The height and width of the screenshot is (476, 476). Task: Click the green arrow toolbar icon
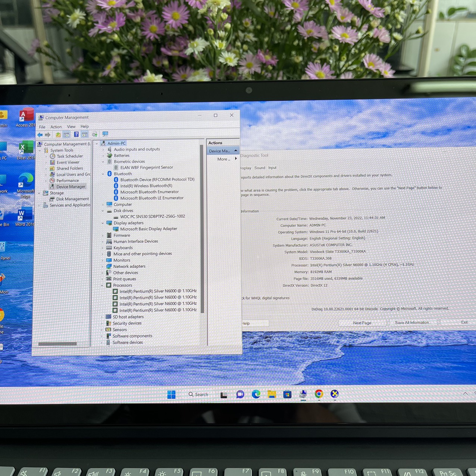pyautogui.click(x=95, y=134)
